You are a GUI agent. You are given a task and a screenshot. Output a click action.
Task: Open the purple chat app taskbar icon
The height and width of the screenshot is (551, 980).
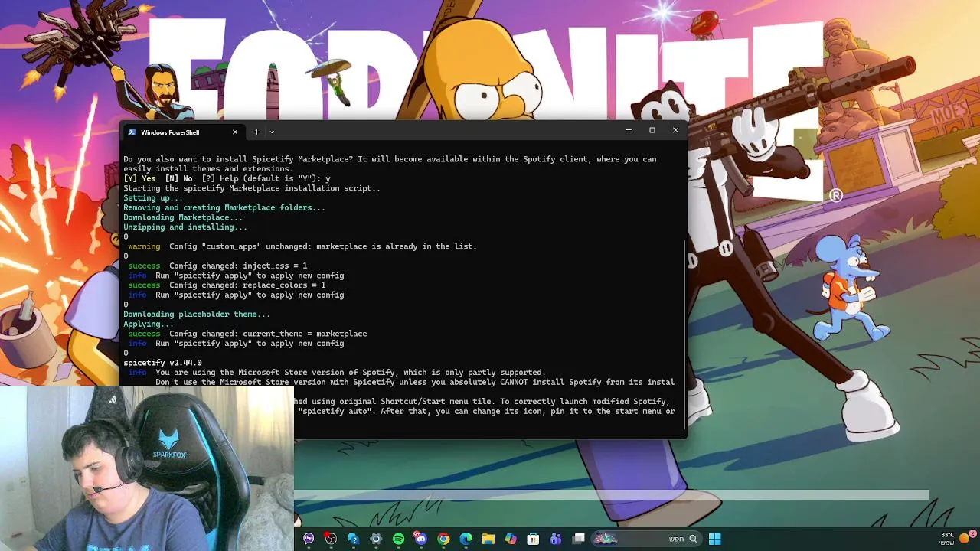pyautogui.click(x=309, y=539)
